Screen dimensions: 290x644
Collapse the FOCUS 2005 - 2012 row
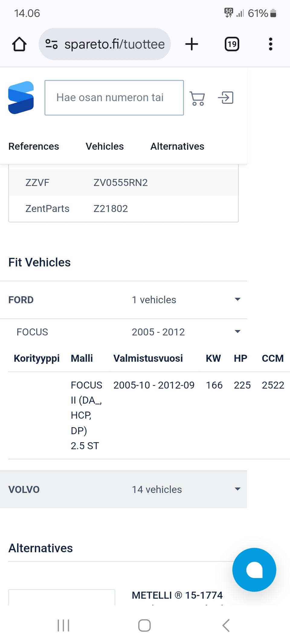(237, 332)
